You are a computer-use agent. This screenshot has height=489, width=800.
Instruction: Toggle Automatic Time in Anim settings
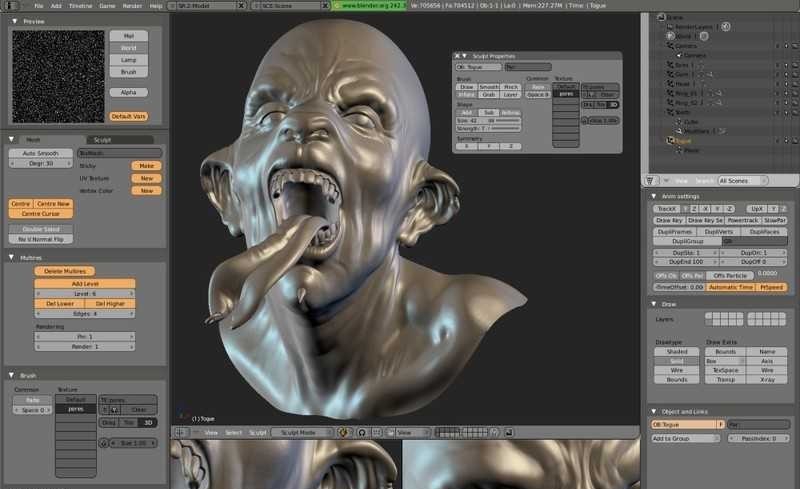coord(731,287)
